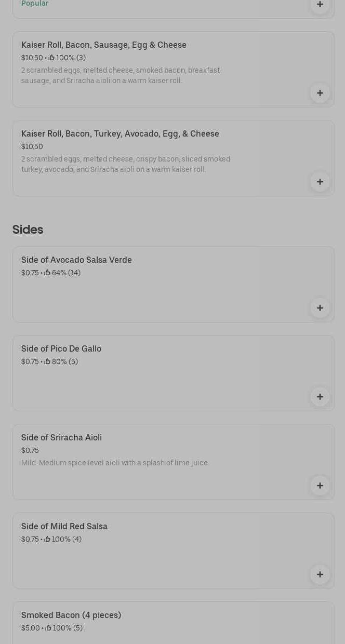The image size is (345, 644).
Task: Click thumbs-up rating on Avocado Salsa Verde
Action: (47, 273)
